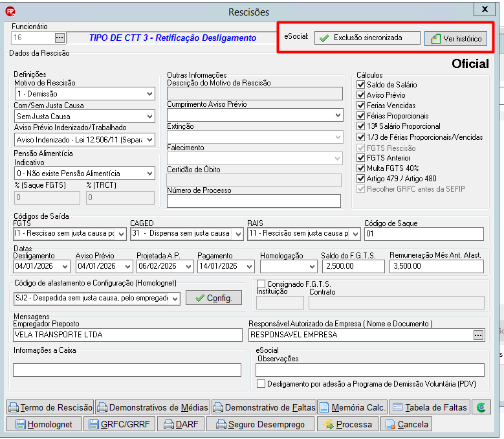Open Motivo de Rescisão dropdown
The image size is (504, 439).
150,94
